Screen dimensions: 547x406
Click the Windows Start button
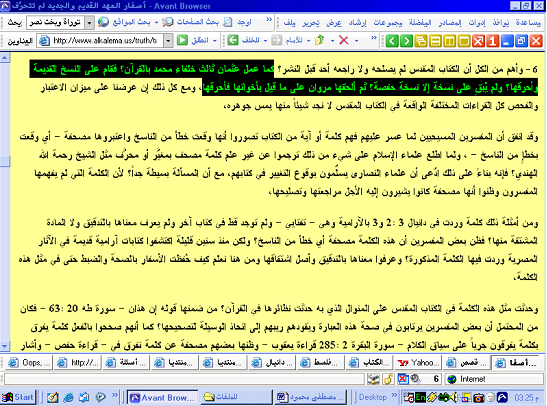pyautogui.click(x=18, y=397)
